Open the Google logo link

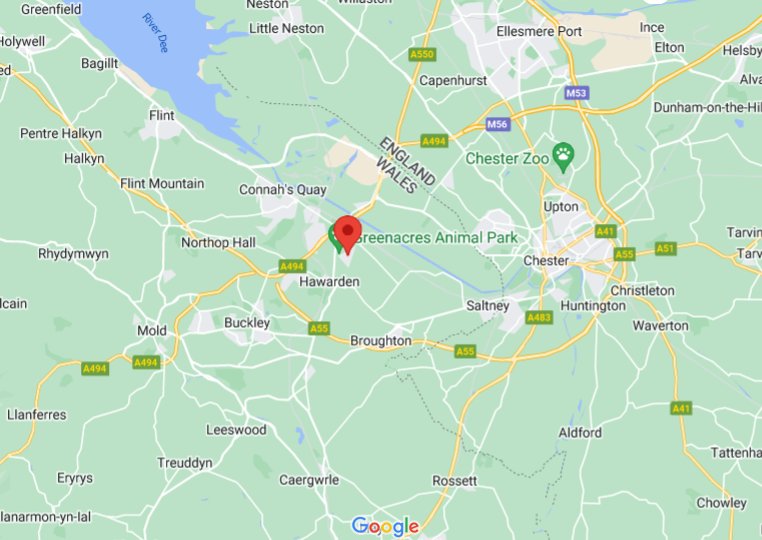point(385,527)
